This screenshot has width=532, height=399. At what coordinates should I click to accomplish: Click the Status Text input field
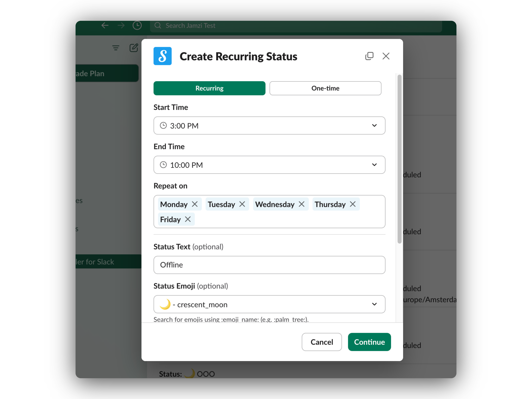click(269, 265)
